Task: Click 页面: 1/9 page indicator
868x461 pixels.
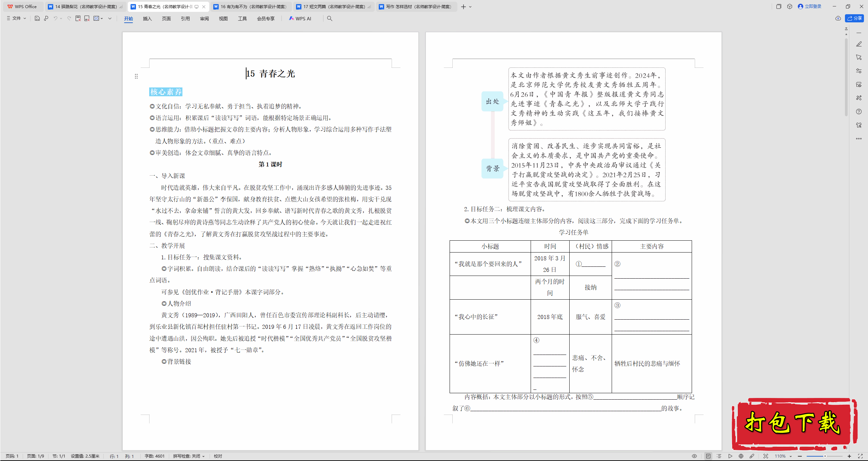Action: click(x=36, y=456)
